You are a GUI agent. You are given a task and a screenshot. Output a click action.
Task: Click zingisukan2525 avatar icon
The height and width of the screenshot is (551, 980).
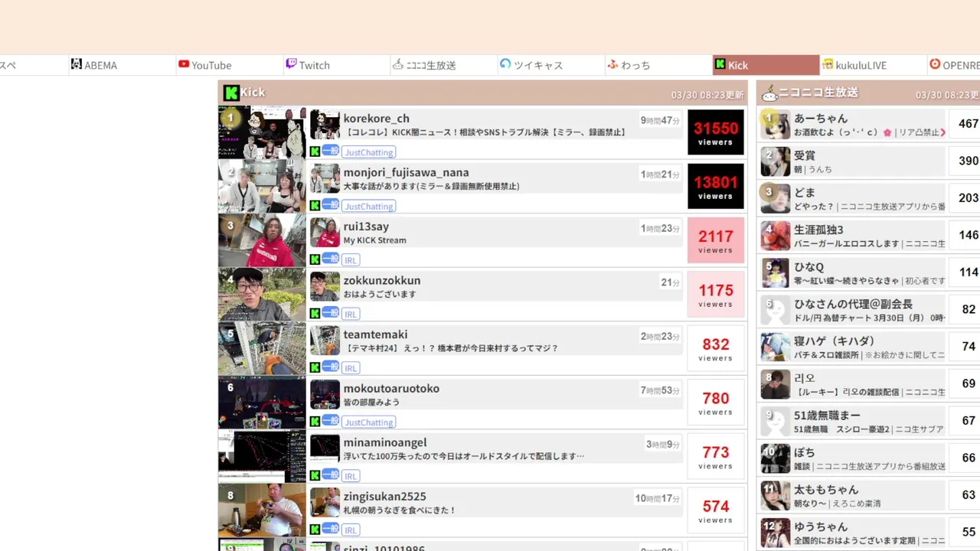tap(325, 502)
